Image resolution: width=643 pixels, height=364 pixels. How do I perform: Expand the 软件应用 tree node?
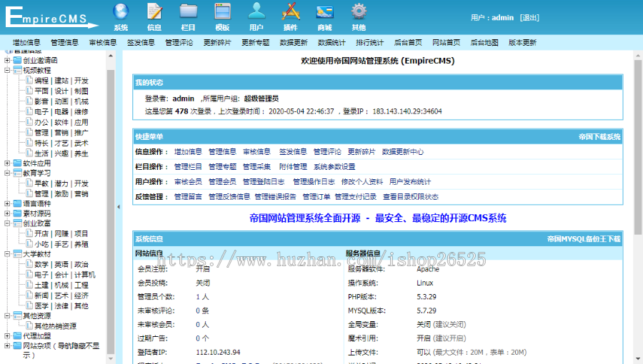(8, 163)
